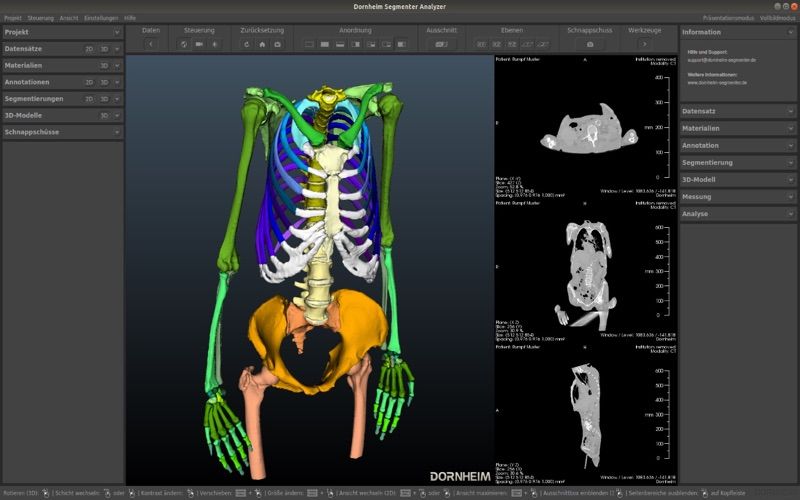Expand the Segmentierungen panel chevron

click(117, 99)
